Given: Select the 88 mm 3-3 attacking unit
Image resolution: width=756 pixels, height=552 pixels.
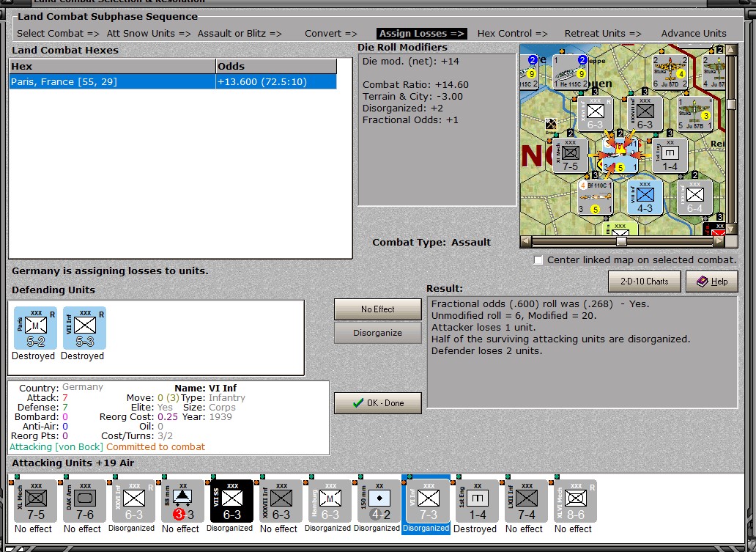Looking at the screenshot, I should point(182,501).
